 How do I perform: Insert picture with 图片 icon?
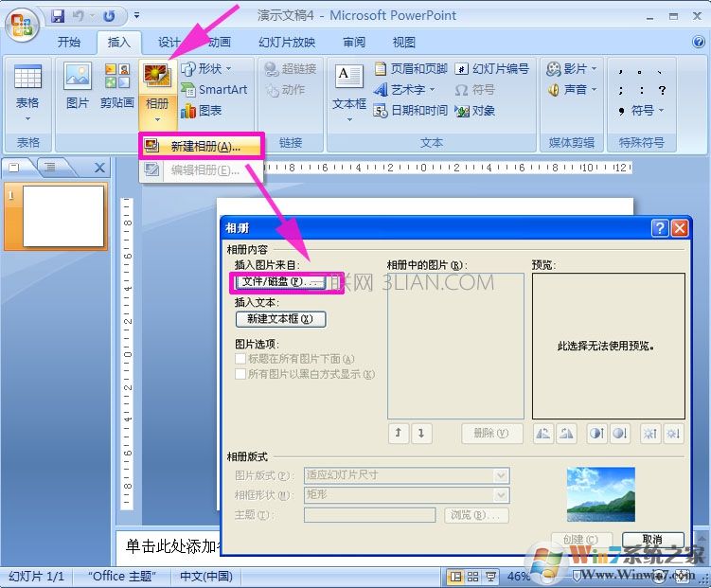(x=78, y=86)
